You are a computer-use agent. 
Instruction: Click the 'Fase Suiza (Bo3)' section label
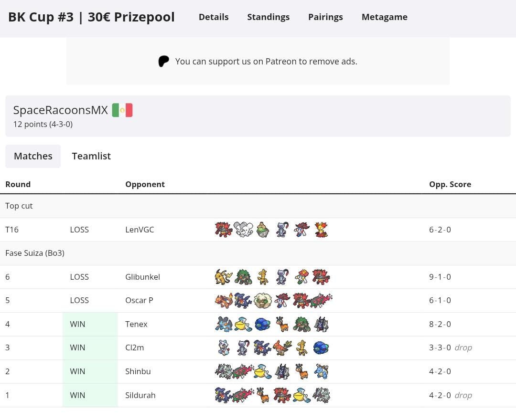[x=35, y=253]
